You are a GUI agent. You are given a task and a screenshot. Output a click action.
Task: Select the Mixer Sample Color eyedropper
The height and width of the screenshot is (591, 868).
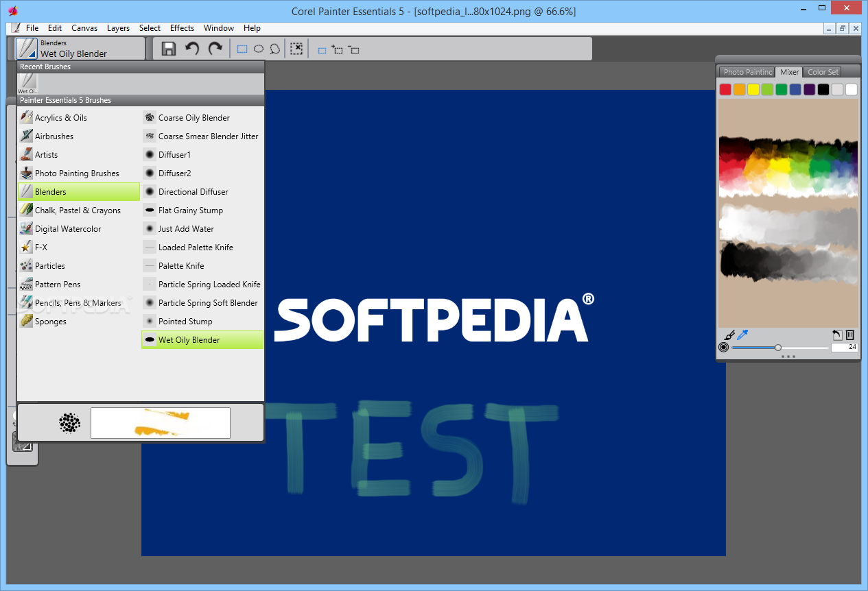tap(742, 335)
